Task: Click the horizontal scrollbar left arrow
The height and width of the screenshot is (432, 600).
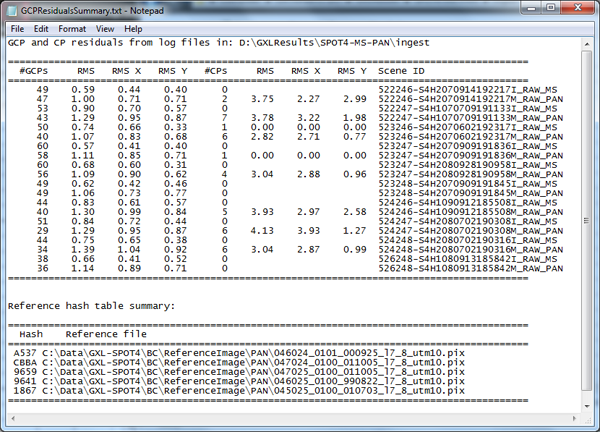Action: click(x=13, y=419)
